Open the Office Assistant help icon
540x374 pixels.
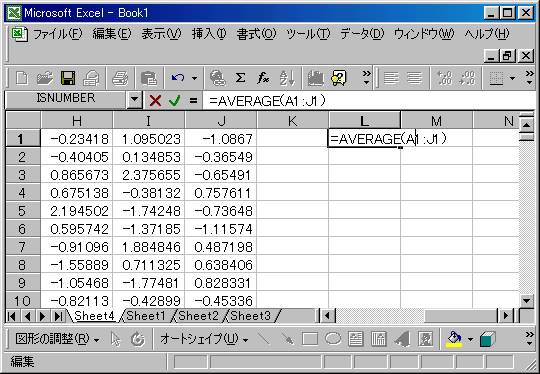point(338,79)
